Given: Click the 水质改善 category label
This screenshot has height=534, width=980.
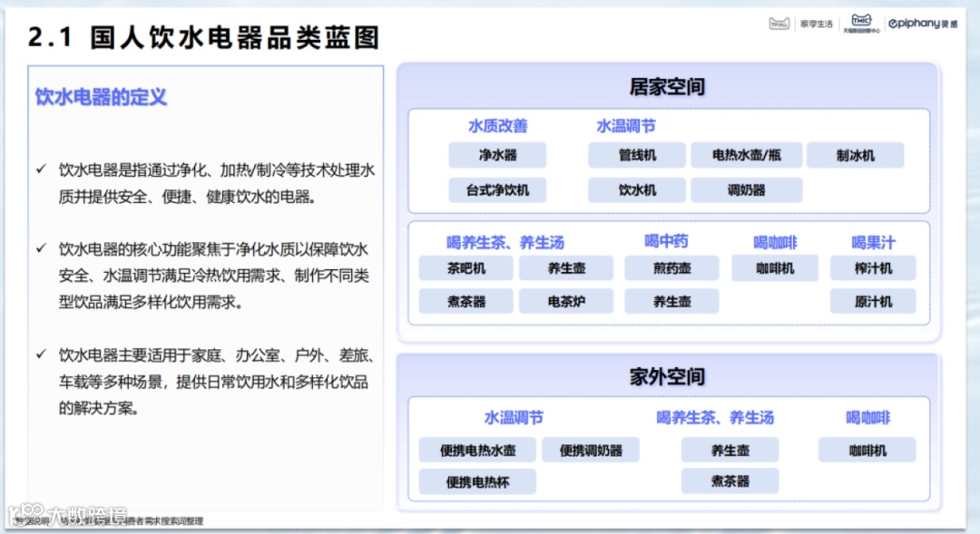Looking at the screenshot, I should tap(497, 126).
